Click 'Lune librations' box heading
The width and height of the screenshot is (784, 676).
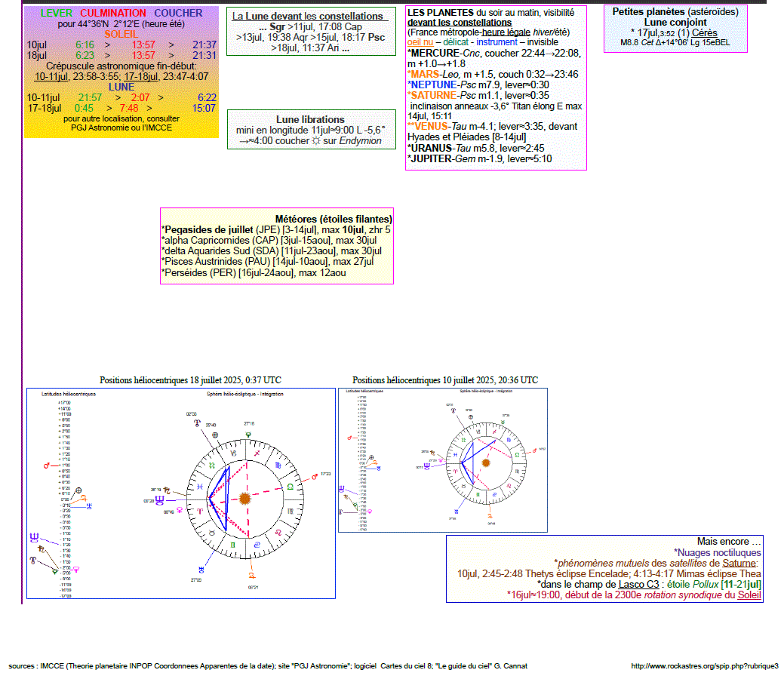point(310,119)
